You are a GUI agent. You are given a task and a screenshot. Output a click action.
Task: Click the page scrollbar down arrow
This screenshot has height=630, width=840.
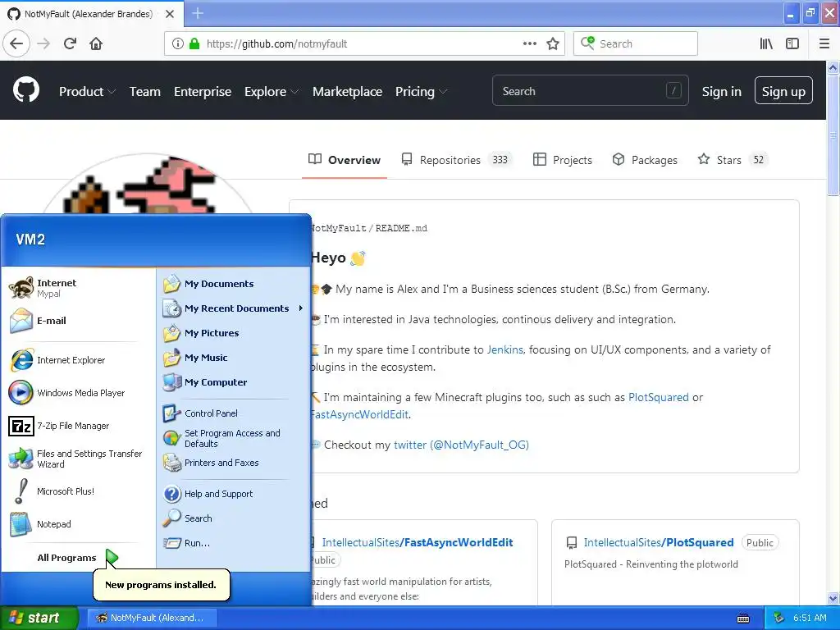click(833, 598)
